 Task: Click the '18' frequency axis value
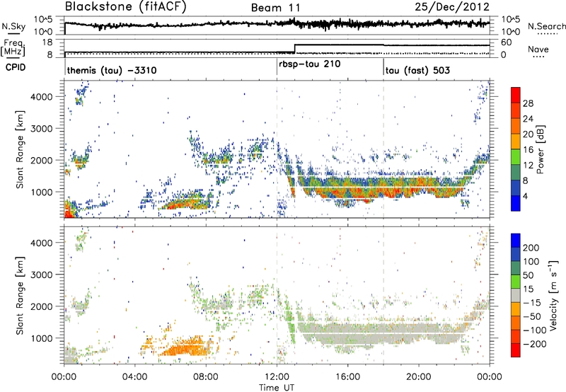(47, 42)
